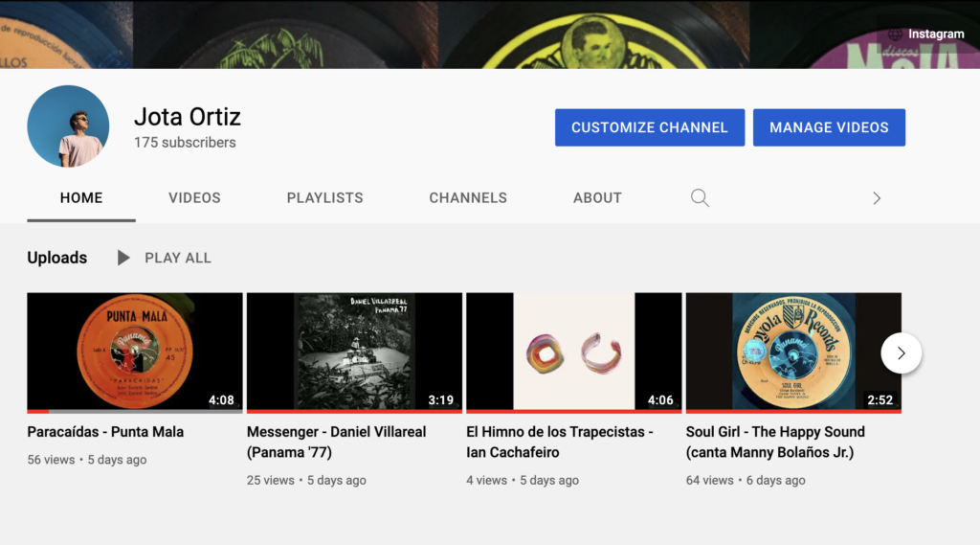Click the Play All label
This screenshot has height=545, width=980.
tap(178, 258)
